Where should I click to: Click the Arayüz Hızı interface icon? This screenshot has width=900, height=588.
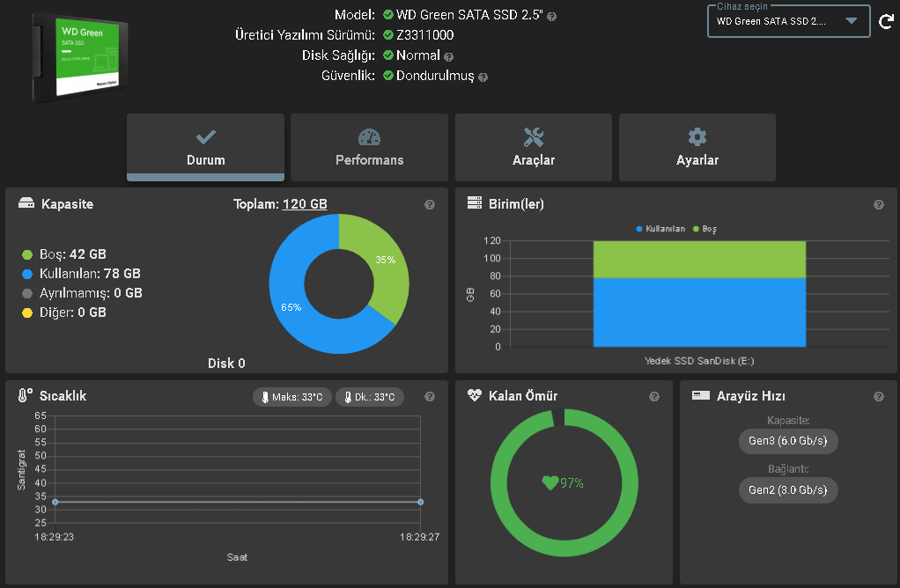click(700, 395)
